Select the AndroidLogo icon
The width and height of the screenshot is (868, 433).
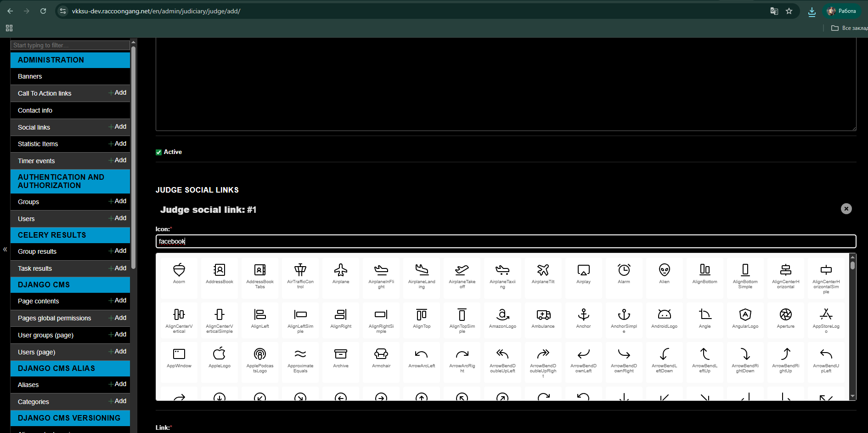click(x=664, y=318)
